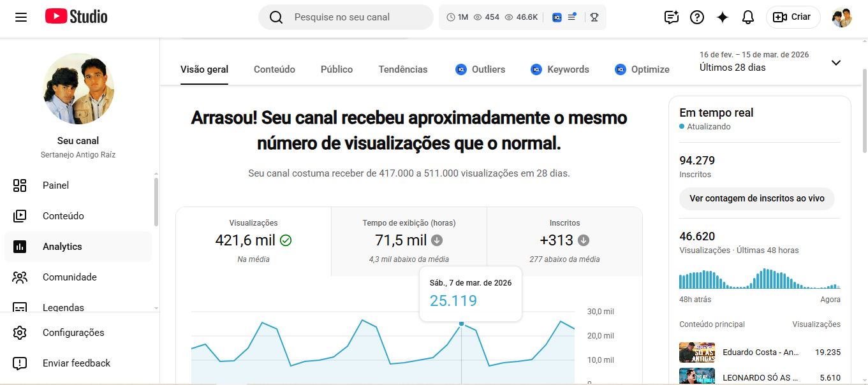
Task: Click the trophy icon in extension bar
Action: (x=594, y=17)
